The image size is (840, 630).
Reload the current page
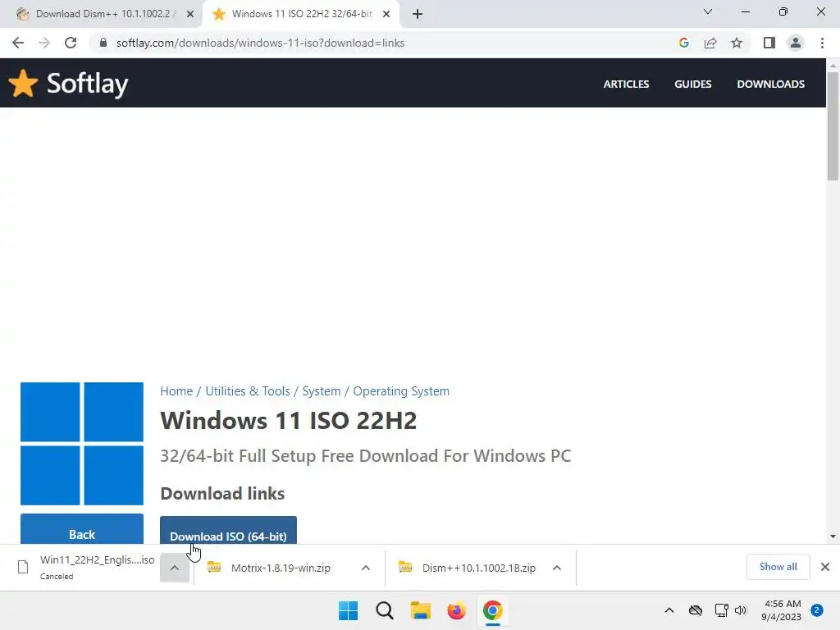coord(71,43)
